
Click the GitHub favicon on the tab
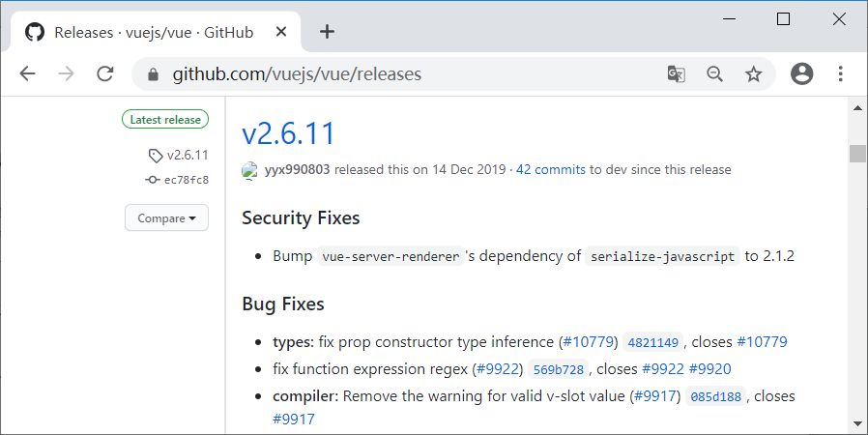pyautogui.click(x=35, y=32)
